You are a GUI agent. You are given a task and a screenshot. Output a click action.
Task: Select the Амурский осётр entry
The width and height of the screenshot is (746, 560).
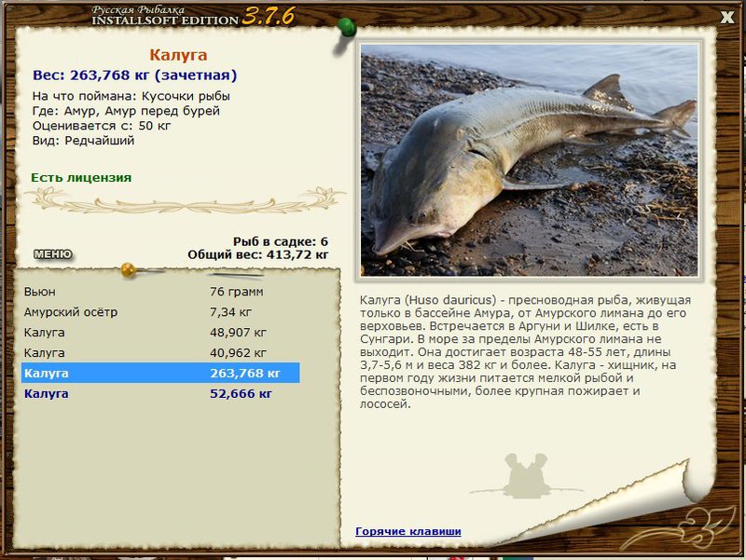tap(160, 312)
